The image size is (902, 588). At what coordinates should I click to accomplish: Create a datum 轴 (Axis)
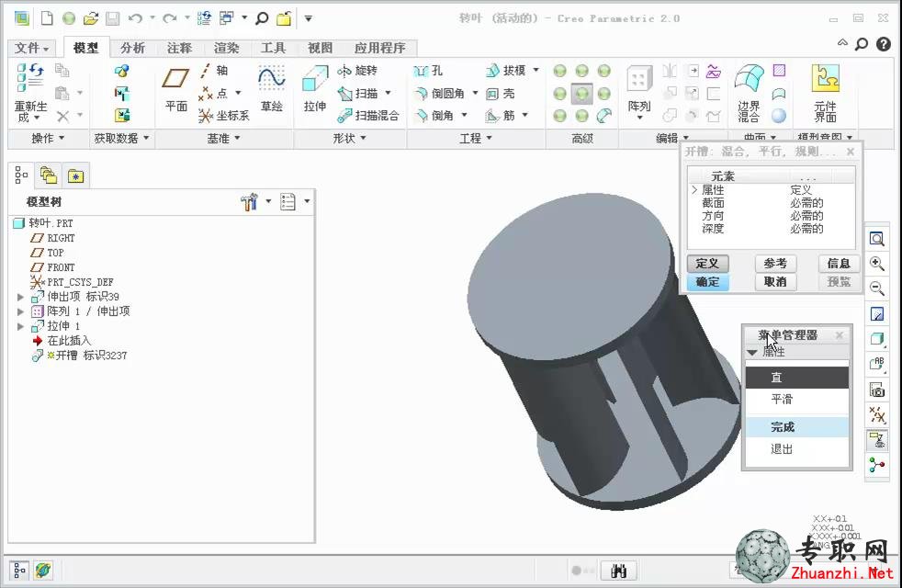pyautogui.click(x=213, y=71)
